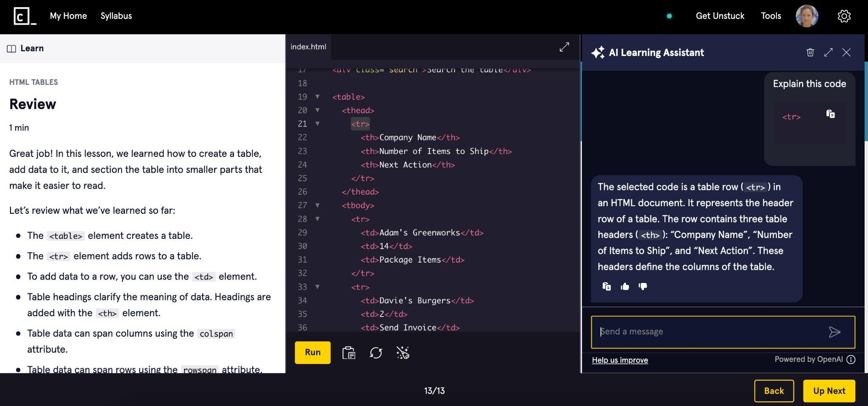868x406 pixels.
Task: Clean up code with the broom icon
Action: pyautogui.click(x=403, y=352)
